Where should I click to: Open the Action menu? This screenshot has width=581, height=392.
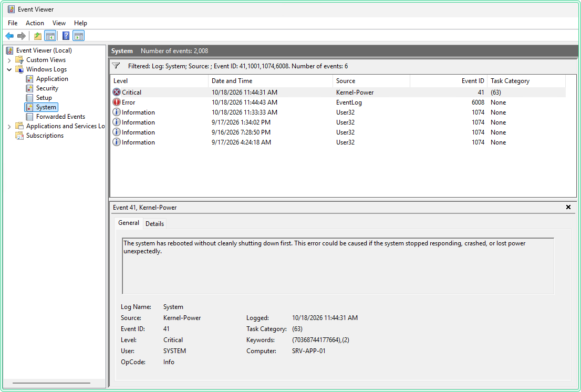coord(35,23)
